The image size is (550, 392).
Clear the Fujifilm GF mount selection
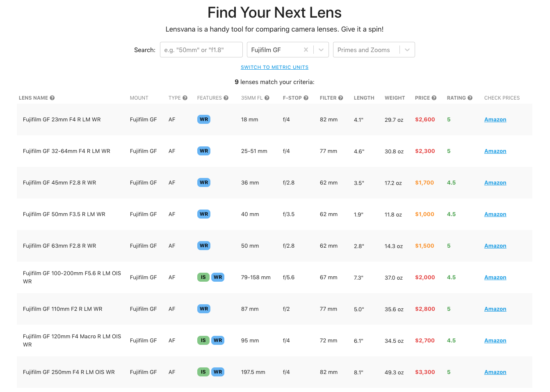click(x=306, y=50)
